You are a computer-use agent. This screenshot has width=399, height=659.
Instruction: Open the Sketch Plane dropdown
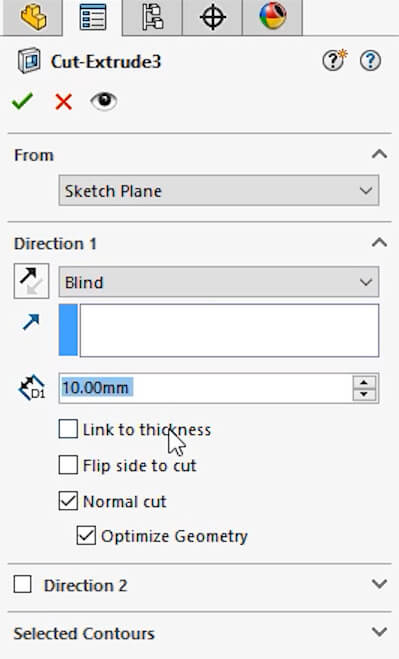[219, 191]
